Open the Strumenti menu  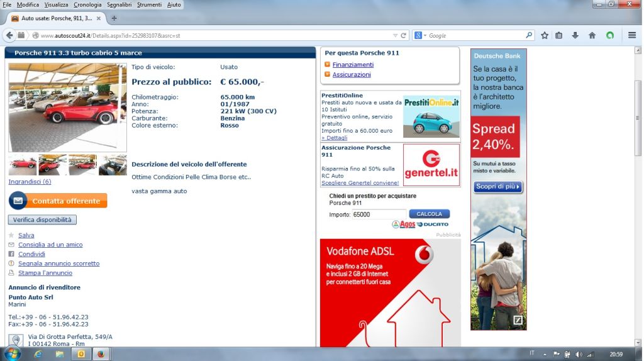(149, 4)
